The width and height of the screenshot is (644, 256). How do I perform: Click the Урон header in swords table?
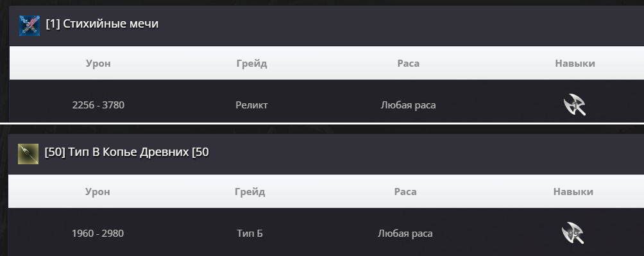click(x=98, y=64)
